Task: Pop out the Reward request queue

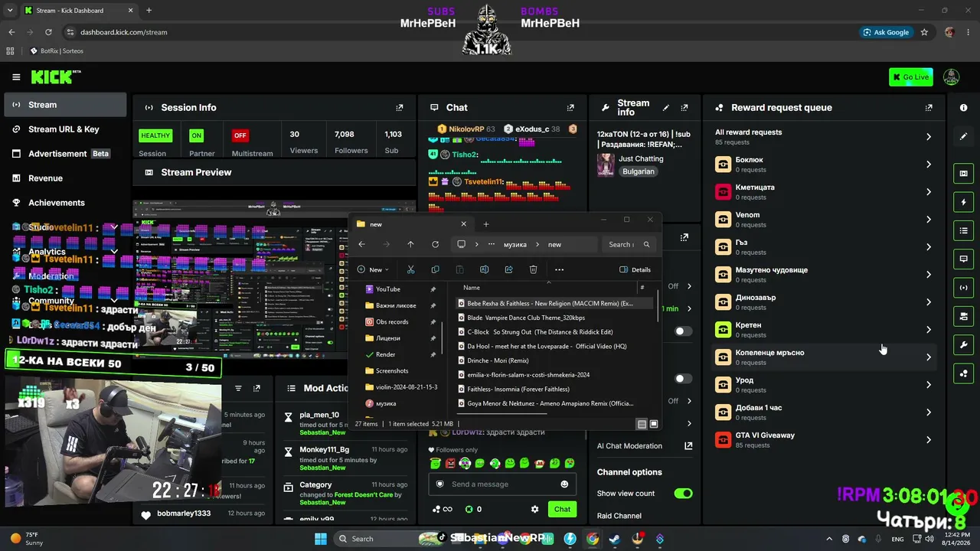Action: [929, 108]
